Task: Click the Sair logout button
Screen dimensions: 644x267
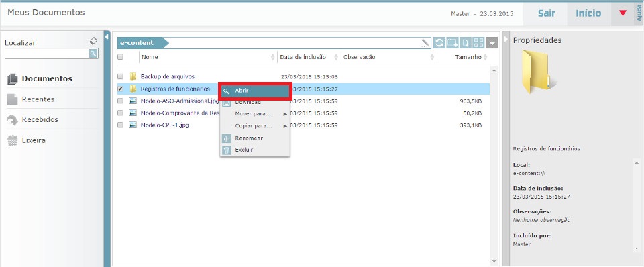Action: point(547,13)
